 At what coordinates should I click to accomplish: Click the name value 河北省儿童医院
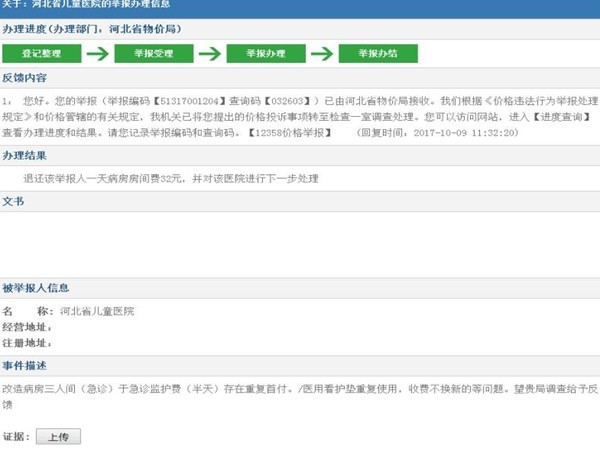(97, 311)
